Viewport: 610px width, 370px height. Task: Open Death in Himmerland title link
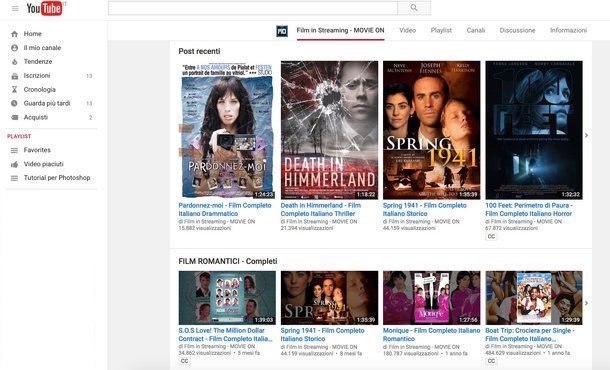coord(321,209)
